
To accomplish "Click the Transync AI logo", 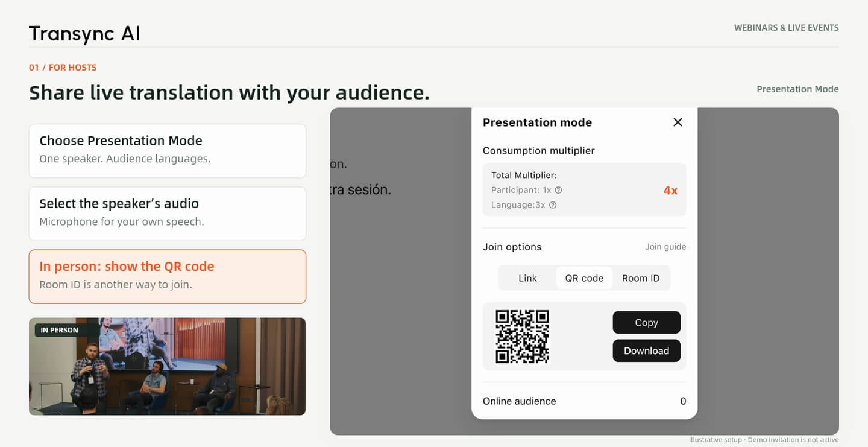I will 84,34.
